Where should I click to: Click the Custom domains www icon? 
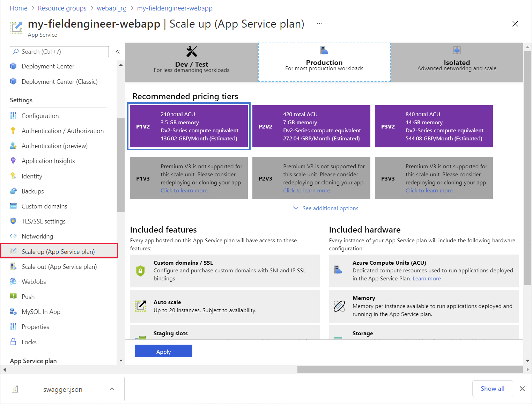[13, 206]
